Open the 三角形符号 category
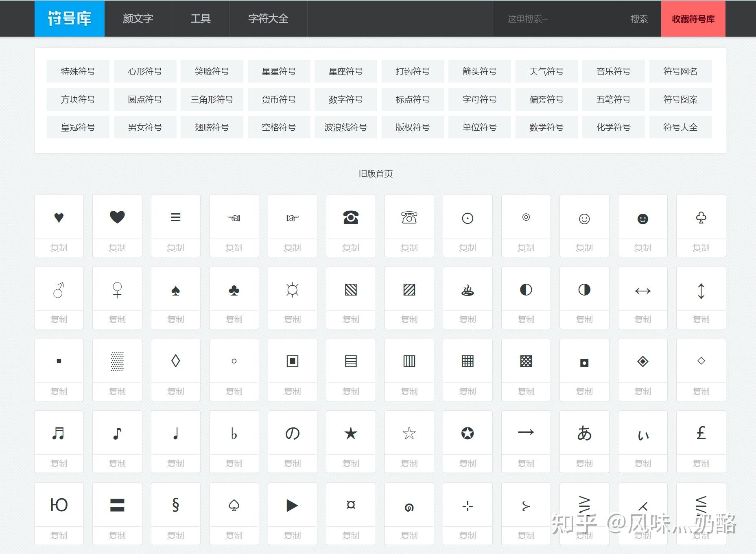Image resolution: width=756 pixels, height=554 pixels. pyautogui.click(x=212, y=99)
